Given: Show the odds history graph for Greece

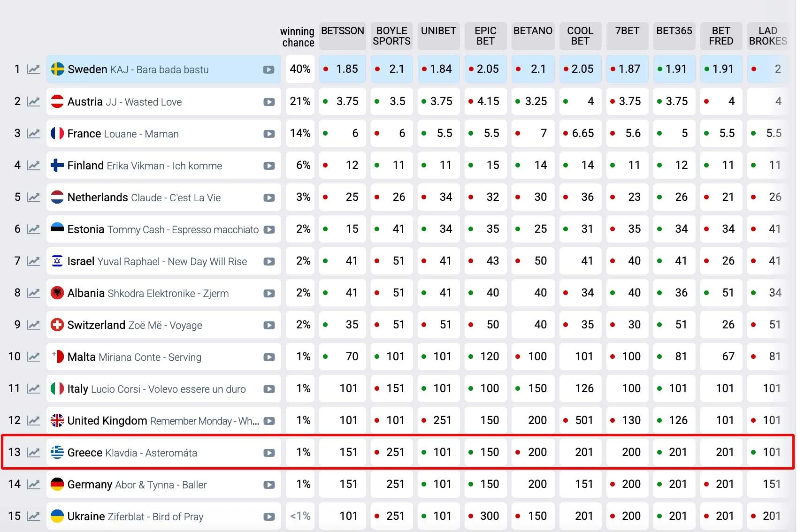Looking at the screenshot, I should pyautogui.click(x=33, y=452).
